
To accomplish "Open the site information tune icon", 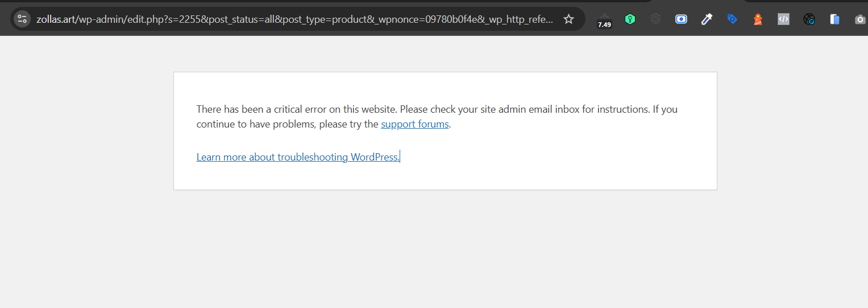I will [x=22, y=19].
